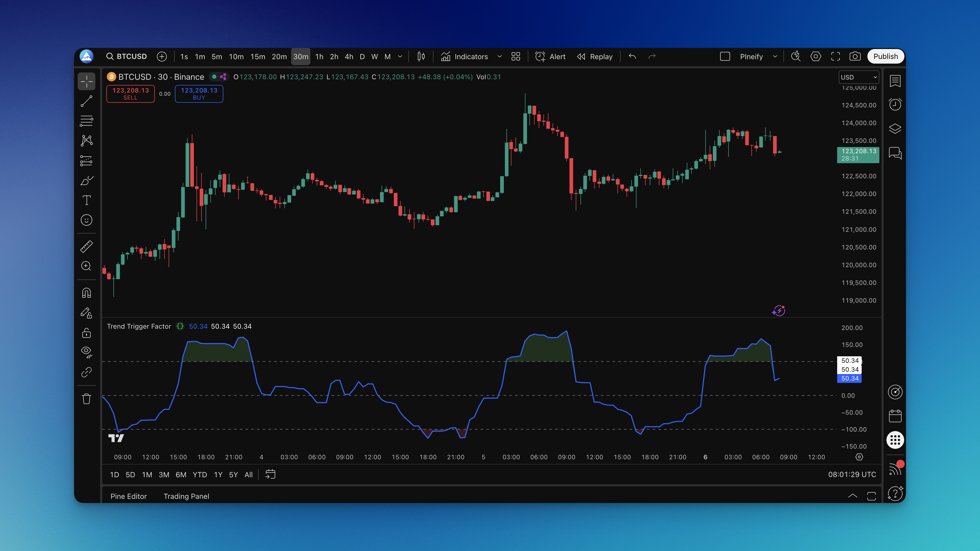Click the red SELL price button
Viewport: 980px width, 551px height.
[x=130, y=94]
